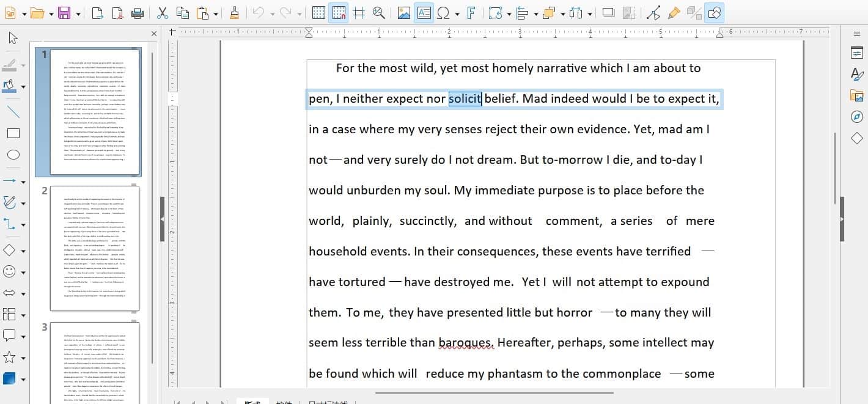Toggle Display Grid on or off
Screen dimensions: 868x404
click(x=318, y=12)
